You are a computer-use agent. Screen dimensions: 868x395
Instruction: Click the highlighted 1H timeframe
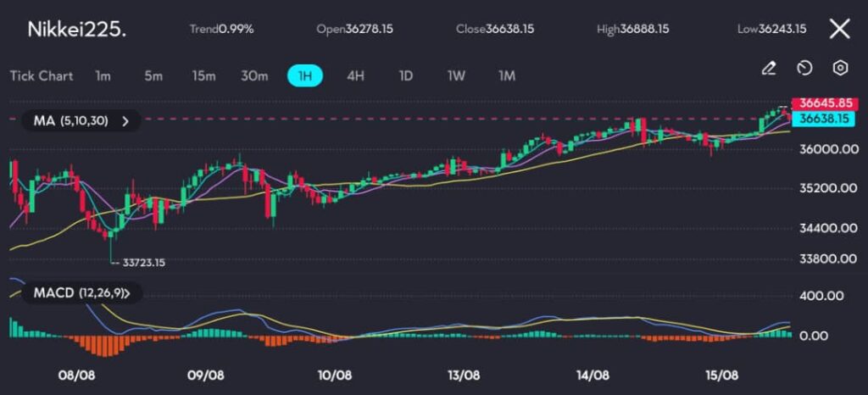coord(305,75)
